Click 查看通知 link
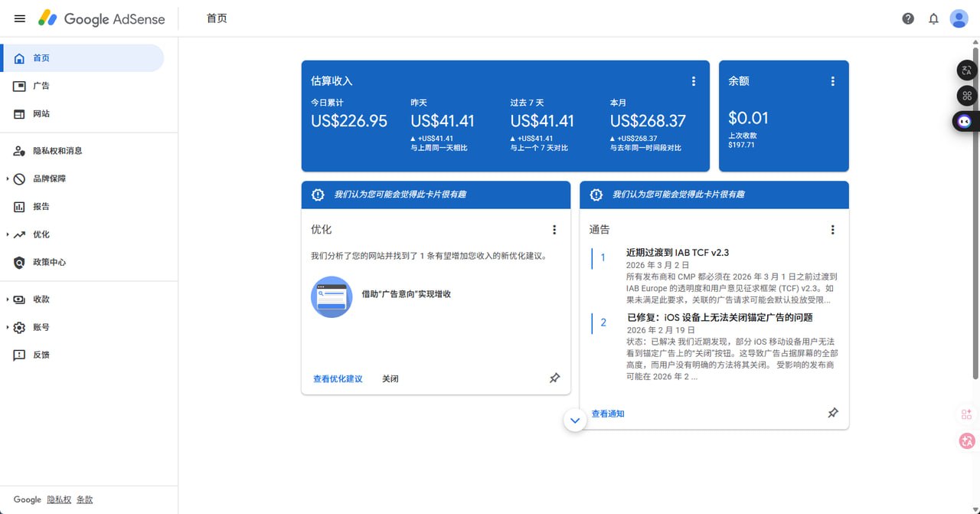 pyautogui.click(x=608, y=414)
